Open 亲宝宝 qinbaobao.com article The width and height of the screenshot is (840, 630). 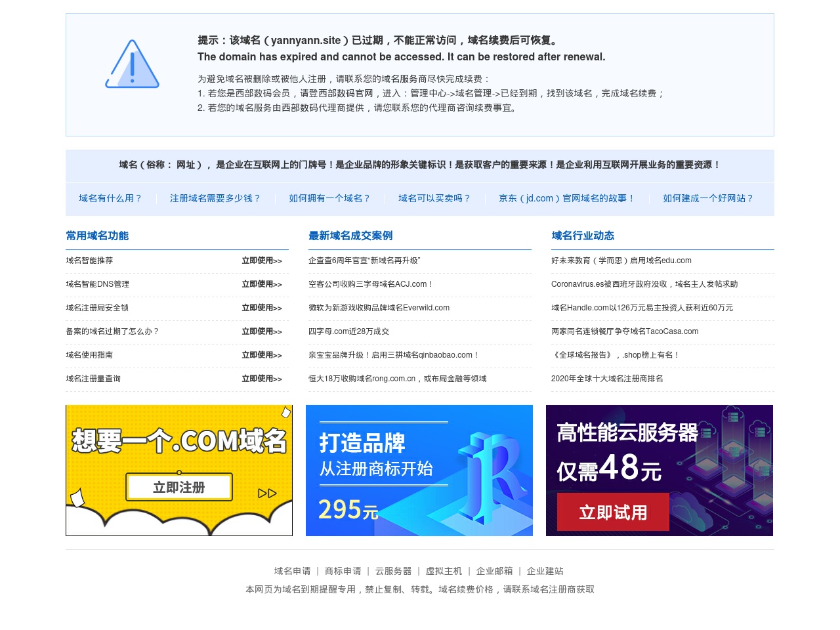(x=394, y=355)
